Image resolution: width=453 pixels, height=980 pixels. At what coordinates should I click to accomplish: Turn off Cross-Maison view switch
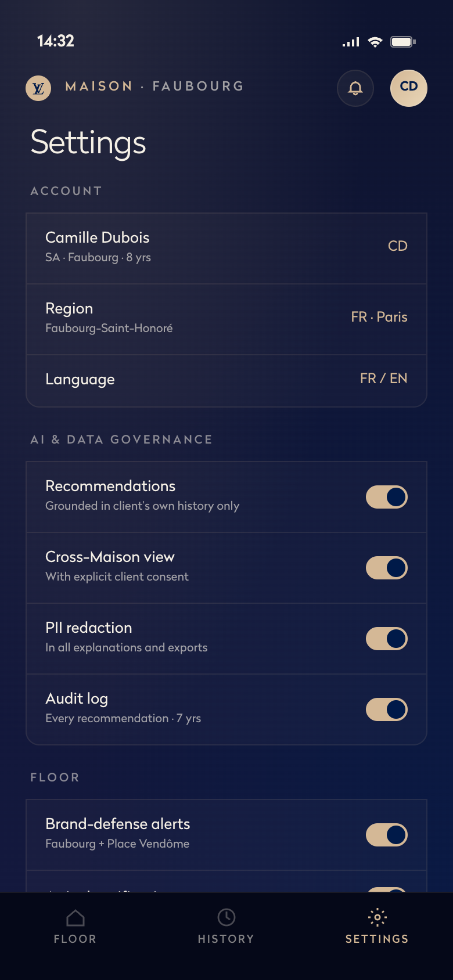pyautogui.click(x=387, y=568)
